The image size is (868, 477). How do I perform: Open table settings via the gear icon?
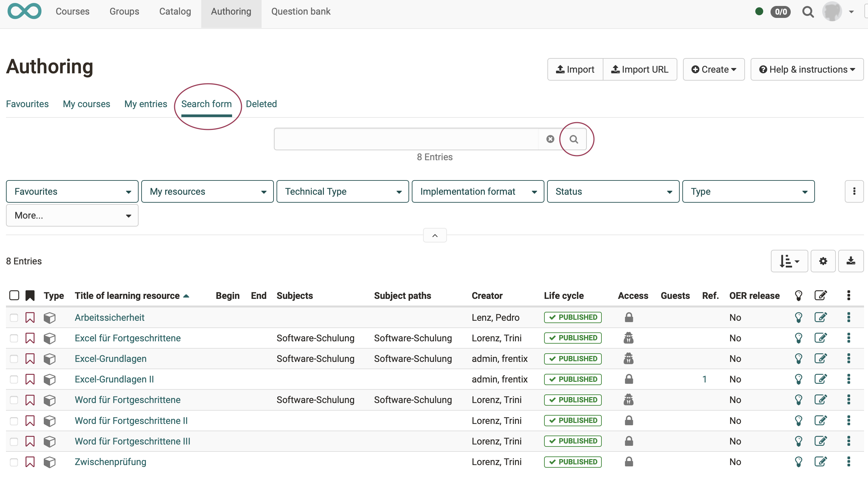pyautogui.click(x=823, y=261)
